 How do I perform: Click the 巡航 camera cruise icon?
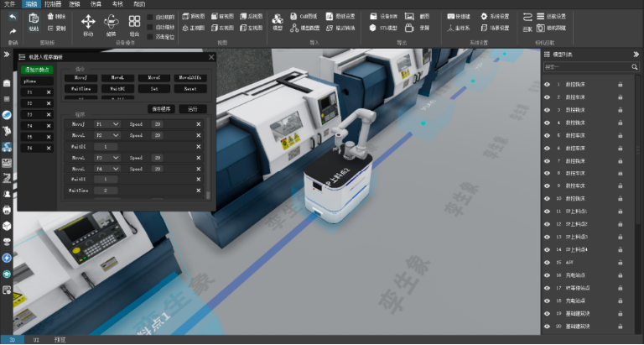point(527,18)
